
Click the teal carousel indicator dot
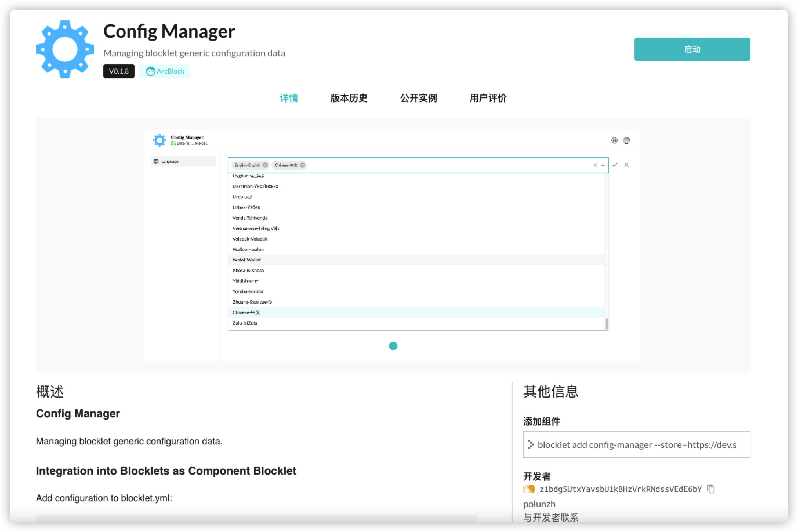393,346
